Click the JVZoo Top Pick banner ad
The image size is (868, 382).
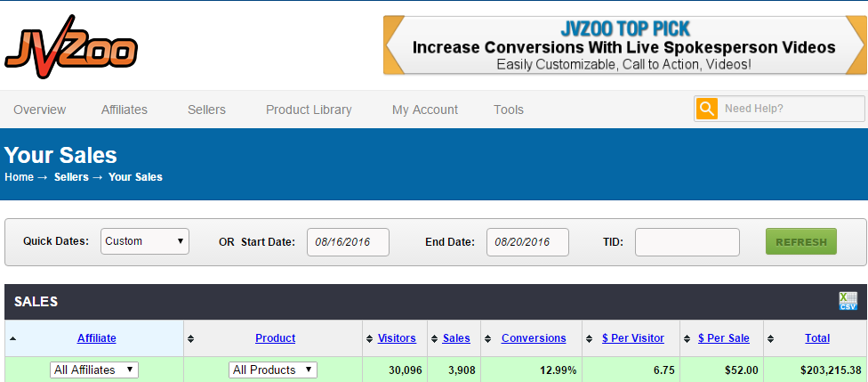625,45
